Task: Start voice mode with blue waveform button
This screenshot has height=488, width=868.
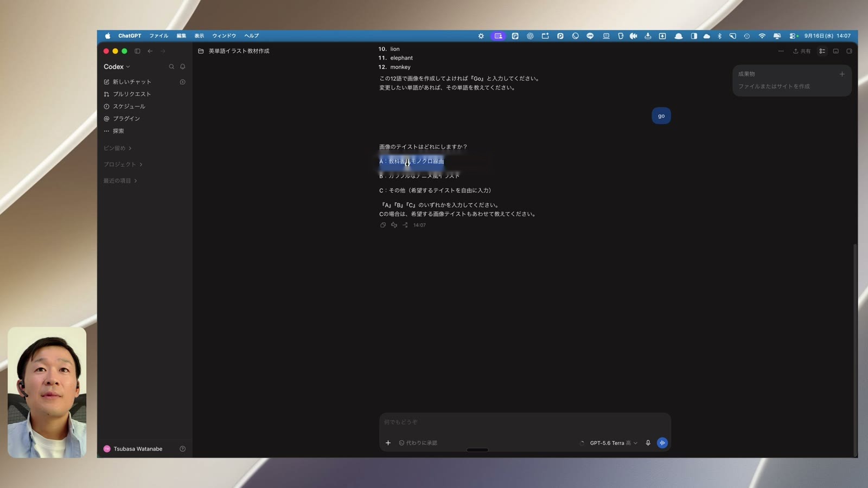Action: coord(662,443)
